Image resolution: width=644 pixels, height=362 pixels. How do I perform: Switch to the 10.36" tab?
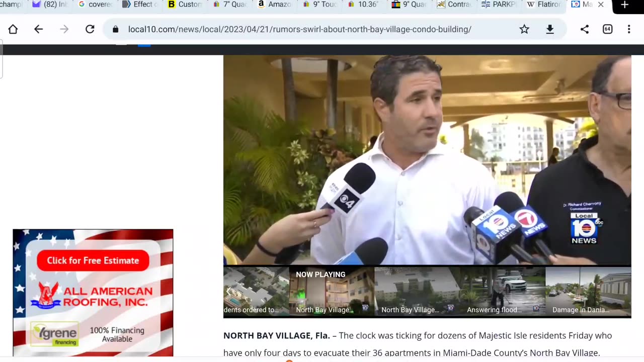point(364,5)
